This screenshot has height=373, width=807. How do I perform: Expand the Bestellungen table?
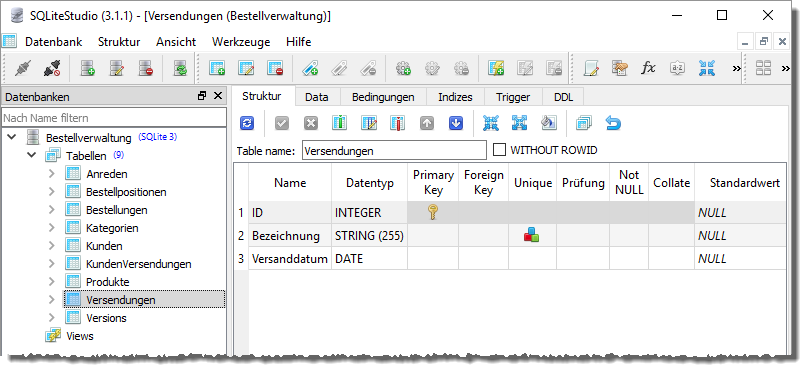(51, 210)
